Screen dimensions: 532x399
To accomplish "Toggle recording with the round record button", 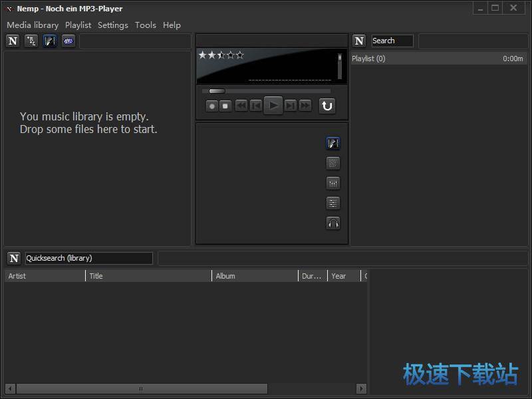I will [211, 105].
